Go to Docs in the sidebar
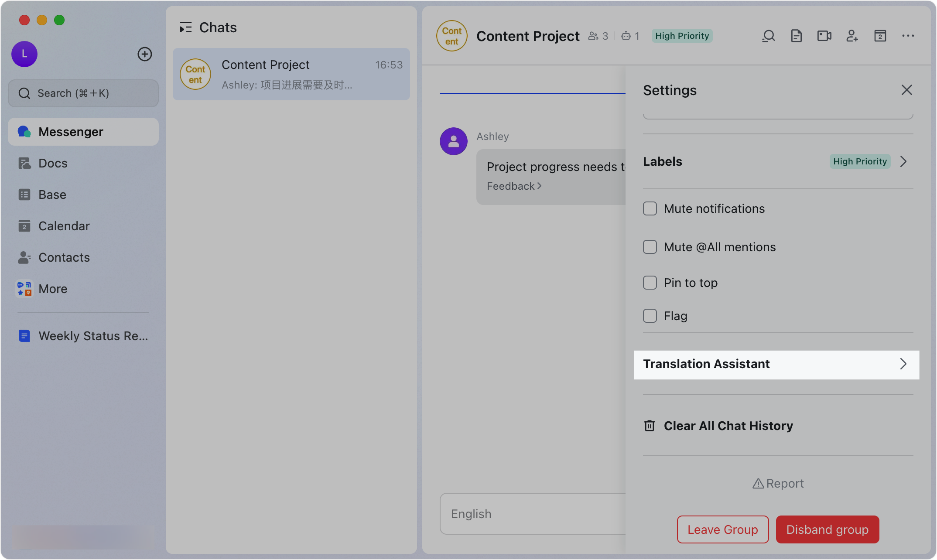The width and height of the screenshot is (937, 560). (53, 163)
